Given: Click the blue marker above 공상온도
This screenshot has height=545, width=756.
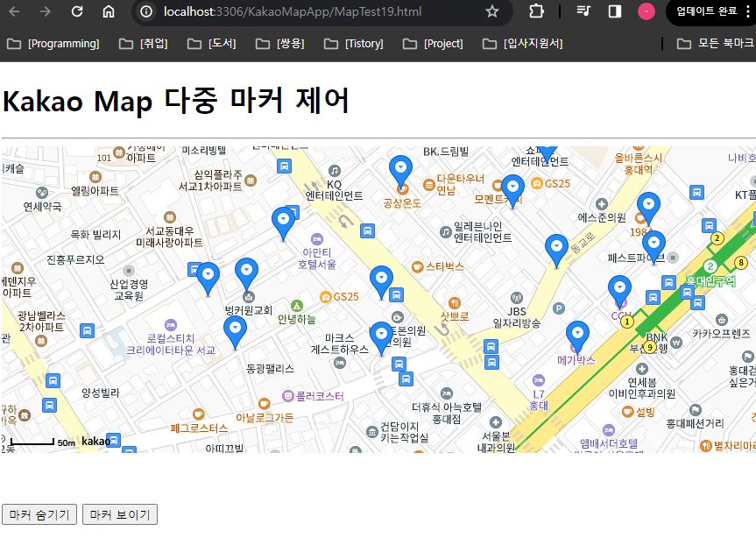Looking at the screenshot, I should 400,171.
